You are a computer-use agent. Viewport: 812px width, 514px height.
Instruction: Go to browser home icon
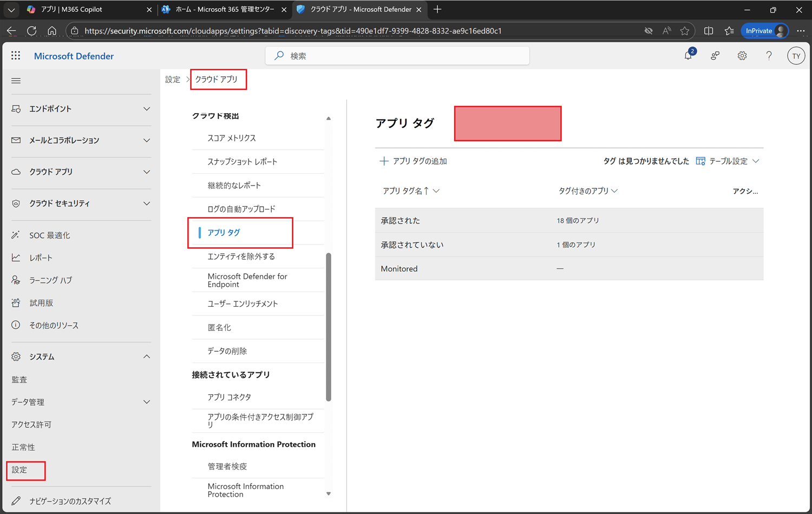[52, 31]
